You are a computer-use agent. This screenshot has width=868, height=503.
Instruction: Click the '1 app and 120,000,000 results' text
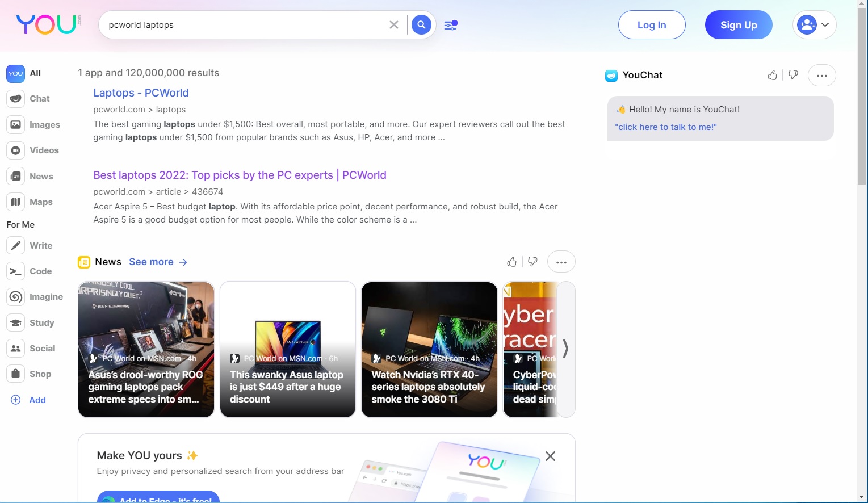(149, 73)
